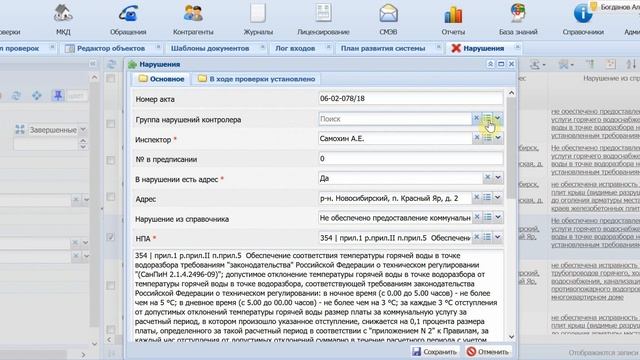Clear the Инспектор field value
640x360 pixels.
[x=476, y=138]
